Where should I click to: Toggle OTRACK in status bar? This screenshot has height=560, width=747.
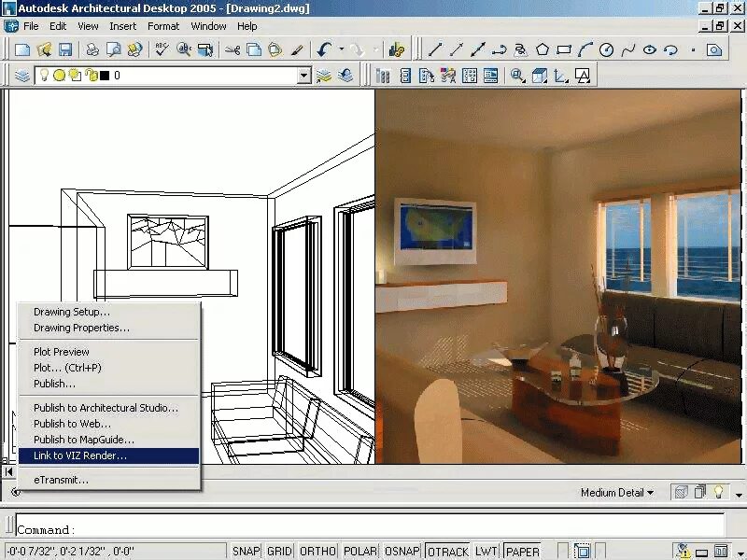(x=447, y=551)
